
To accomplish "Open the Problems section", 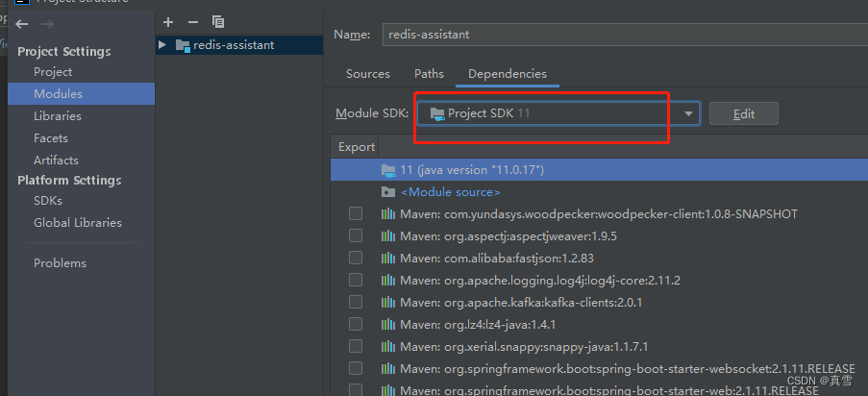I will (x=60, y=263).
